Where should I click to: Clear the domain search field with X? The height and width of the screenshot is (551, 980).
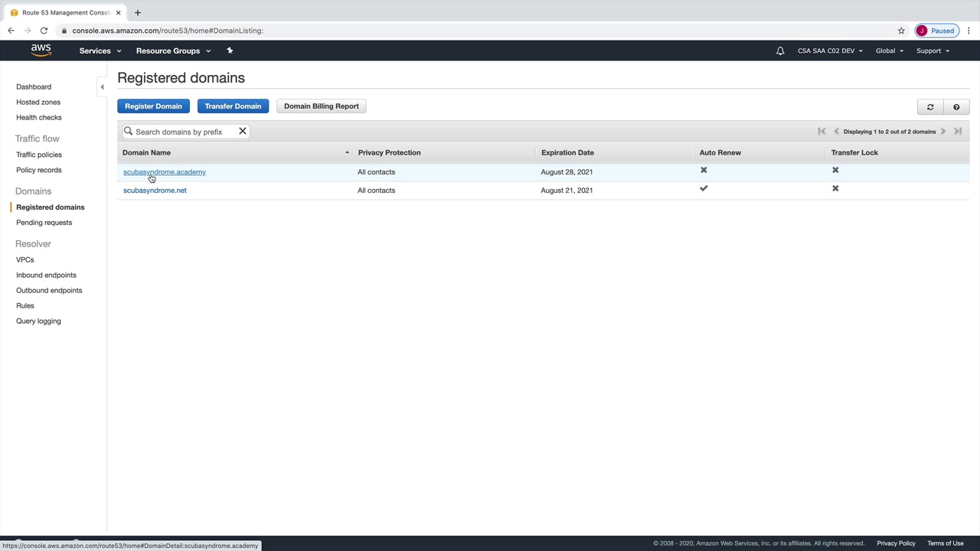coord(243,132)
